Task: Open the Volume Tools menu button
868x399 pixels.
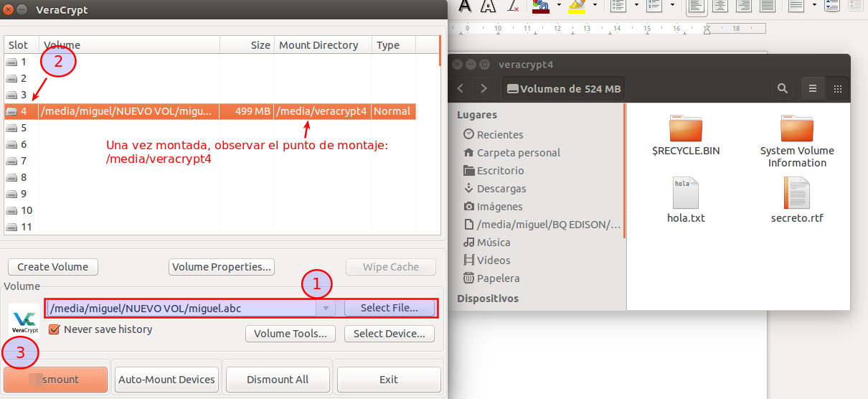Action: point(291,334)
